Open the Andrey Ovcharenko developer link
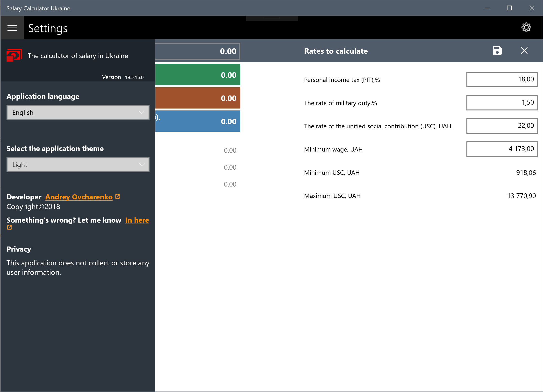 [x=79, y=197]
